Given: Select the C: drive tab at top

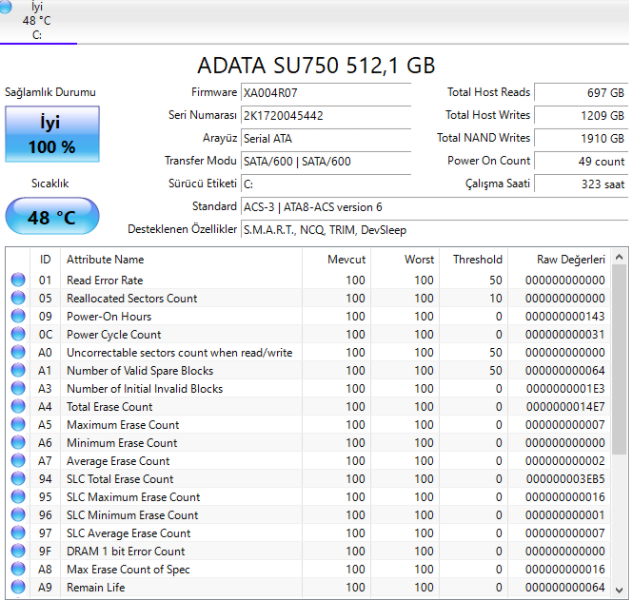Looking at the screenshot, I should [37, 21].
